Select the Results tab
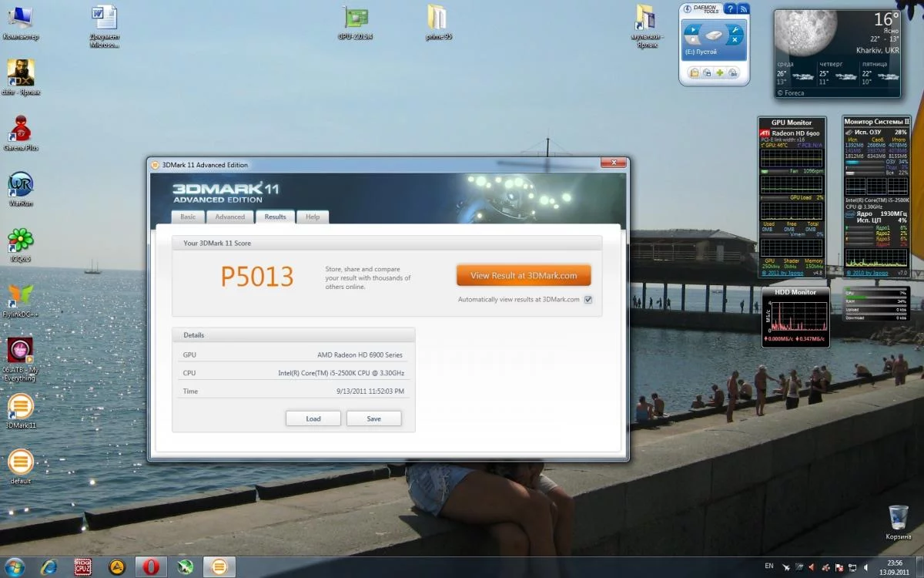 click(x=275, y=217)
